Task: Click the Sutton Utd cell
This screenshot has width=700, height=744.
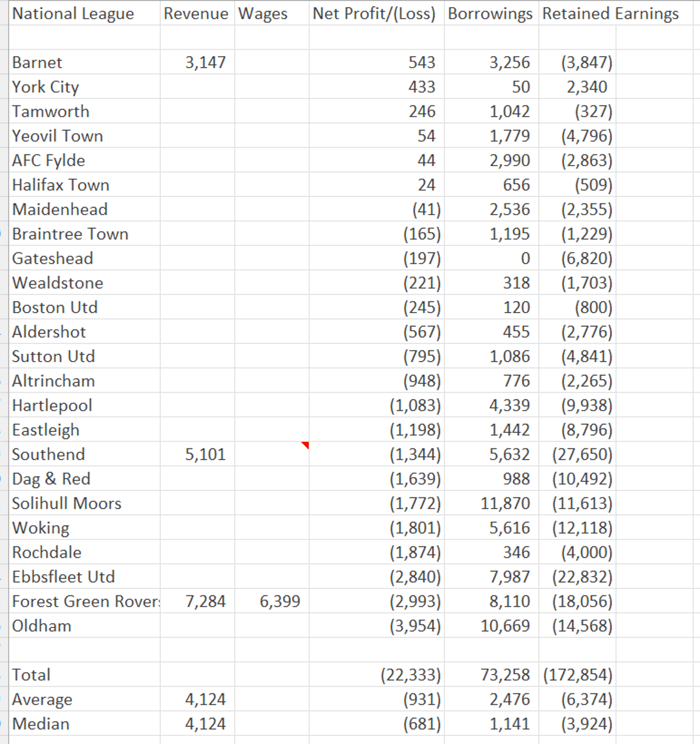Action: point(85,356)
